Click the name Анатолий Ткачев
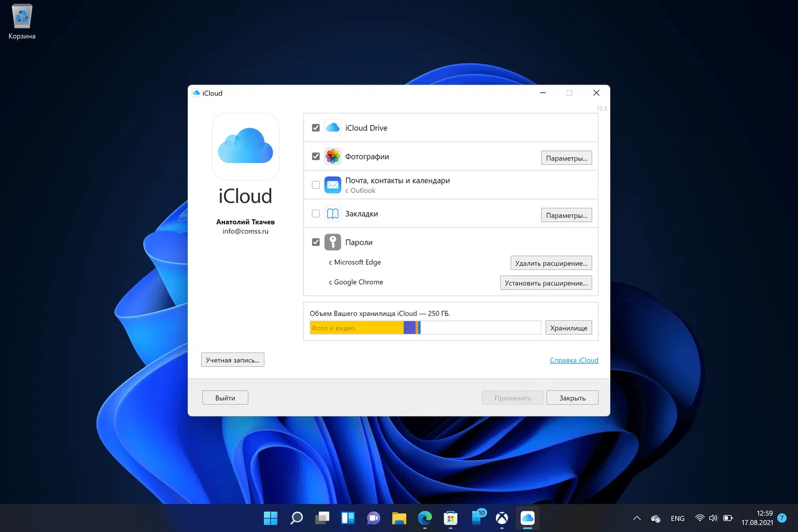The image size is (798, 532). point(245,222)
